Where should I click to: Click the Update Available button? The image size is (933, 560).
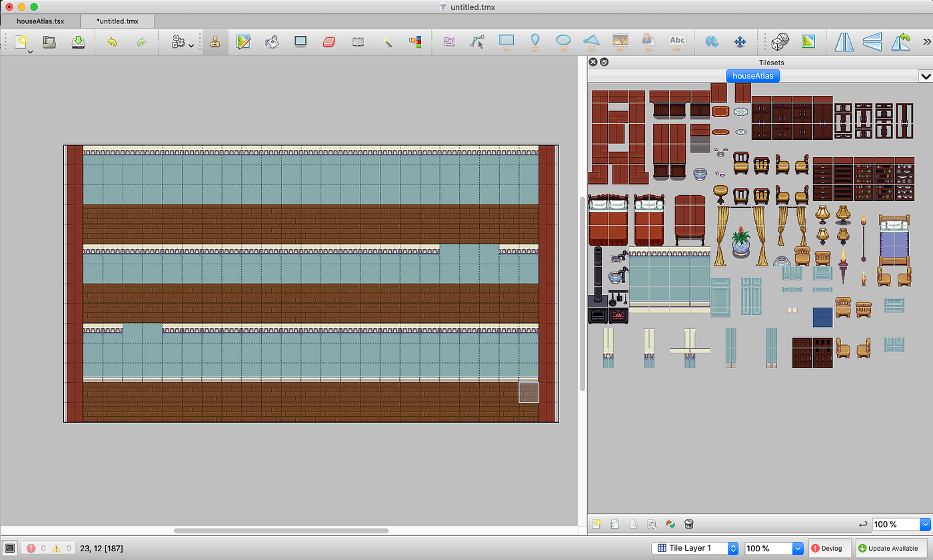[892, 548]
